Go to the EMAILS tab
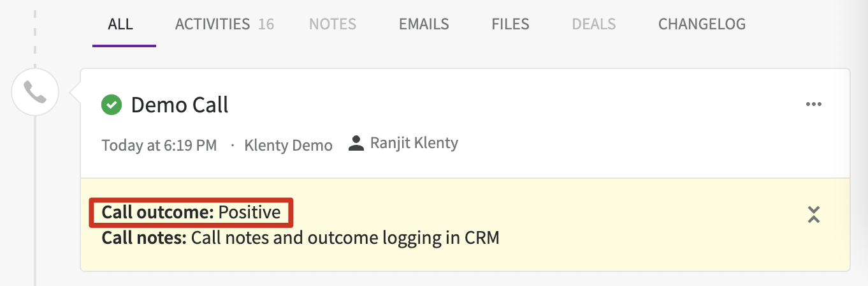The height and width of the screenshot is (286, 868). pos(424,24)
